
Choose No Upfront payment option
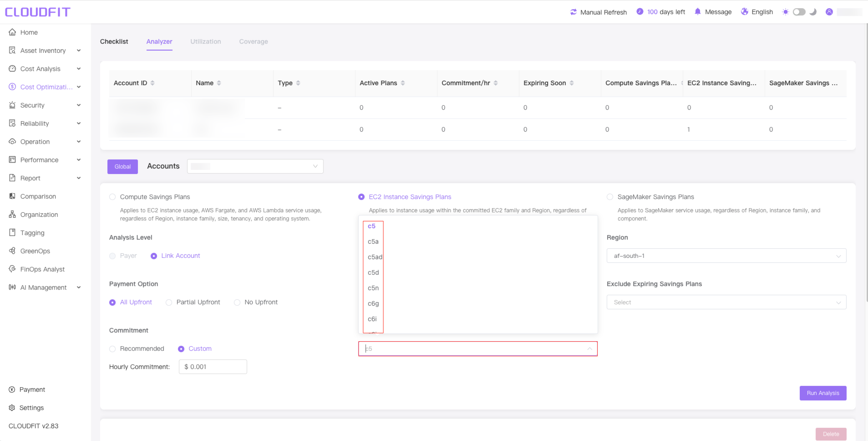tap(237, 303)
